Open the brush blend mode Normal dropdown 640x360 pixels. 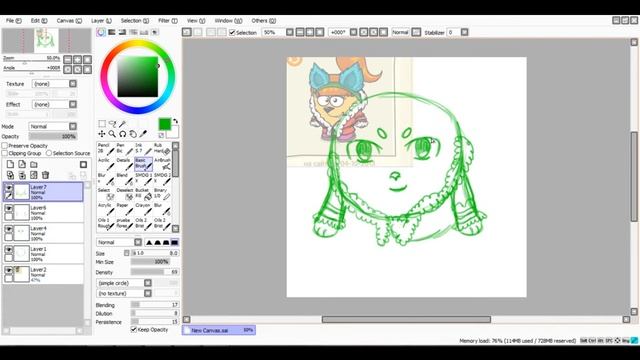(x=138, y=242)
